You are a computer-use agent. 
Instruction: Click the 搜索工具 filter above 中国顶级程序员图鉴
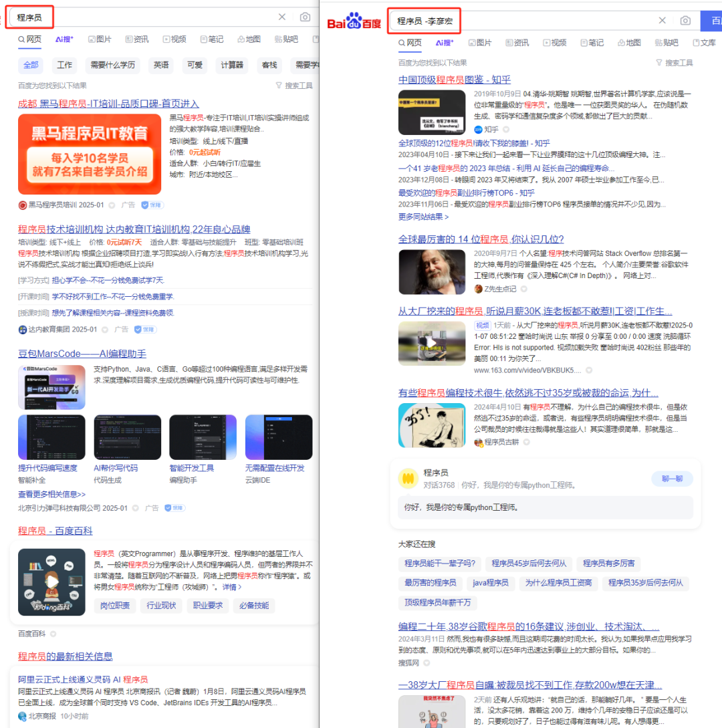point(674,63)
